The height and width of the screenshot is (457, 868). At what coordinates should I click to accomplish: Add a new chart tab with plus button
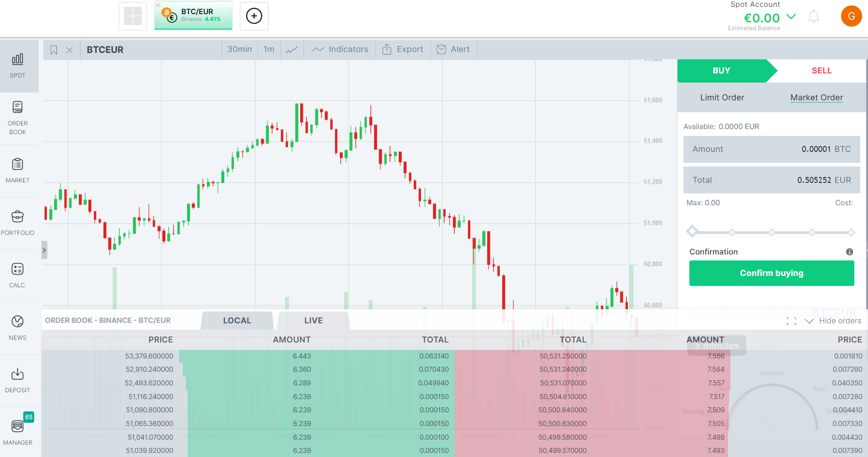pos(254,16)
